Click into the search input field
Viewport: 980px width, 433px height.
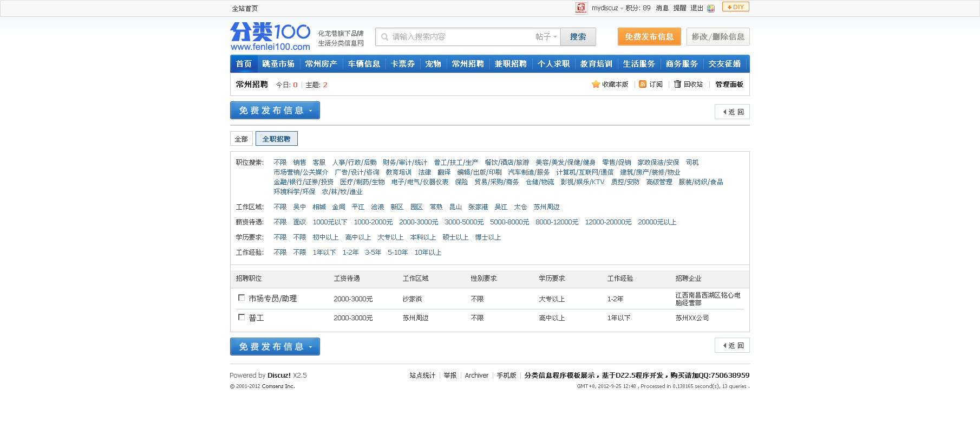460,37
